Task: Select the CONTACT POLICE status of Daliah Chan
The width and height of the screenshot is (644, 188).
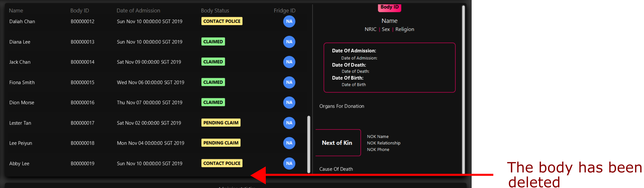Action: [222, 21]
